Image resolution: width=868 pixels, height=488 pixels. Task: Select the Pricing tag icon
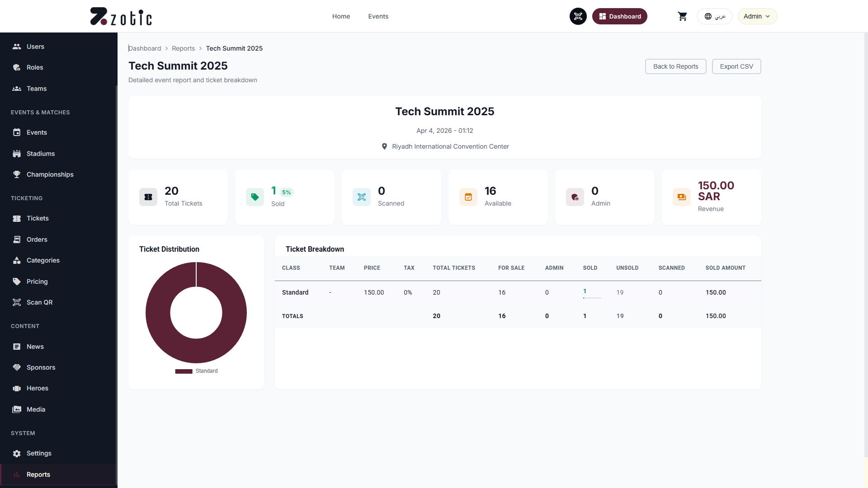click(x=17, y=282)
